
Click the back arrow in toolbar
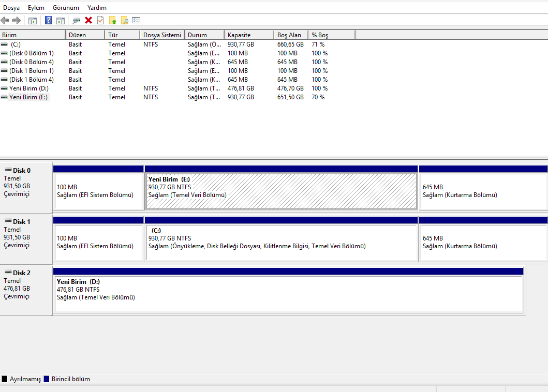pyautogui.click(x=5, y=20)
